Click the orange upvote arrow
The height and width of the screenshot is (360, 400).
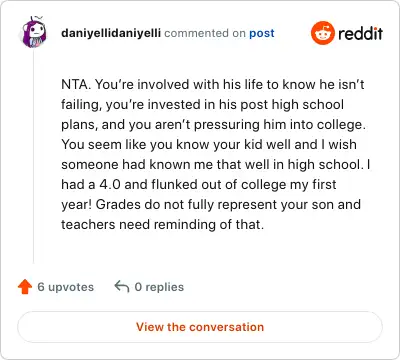tap(25, 287)
